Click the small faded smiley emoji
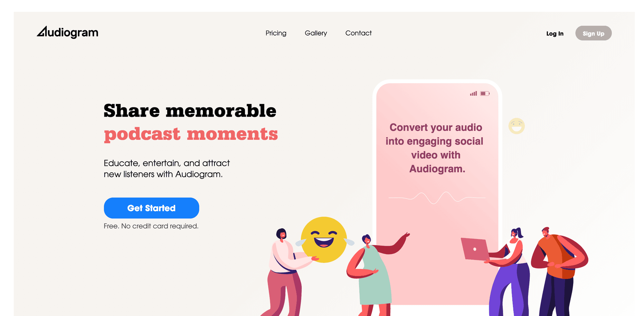The image size is (644, 316). [516, 126]
